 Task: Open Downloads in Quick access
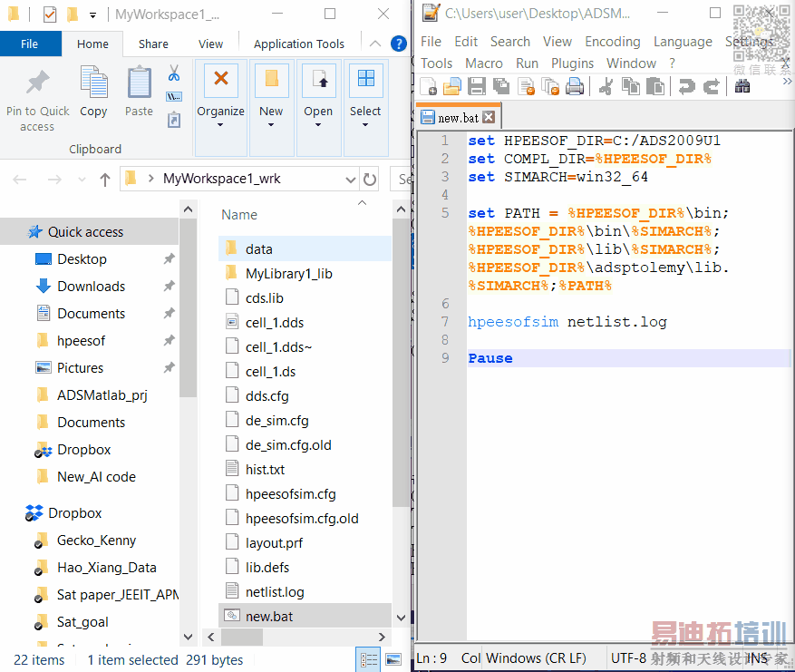[x=91, y=287]
